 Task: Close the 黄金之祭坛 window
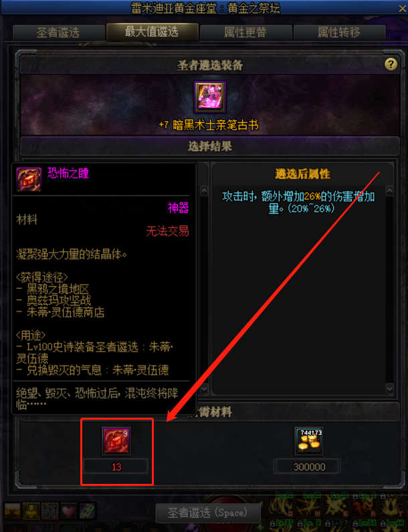(x=402, y=9)
